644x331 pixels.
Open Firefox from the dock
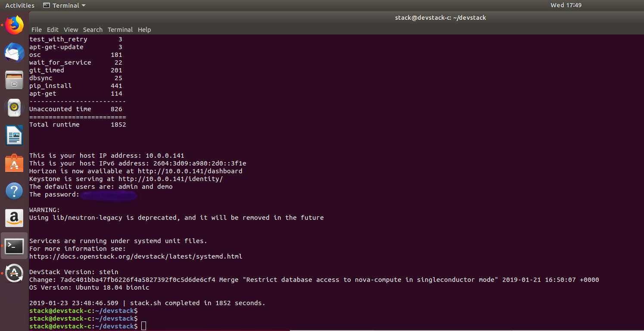(14, 25)
